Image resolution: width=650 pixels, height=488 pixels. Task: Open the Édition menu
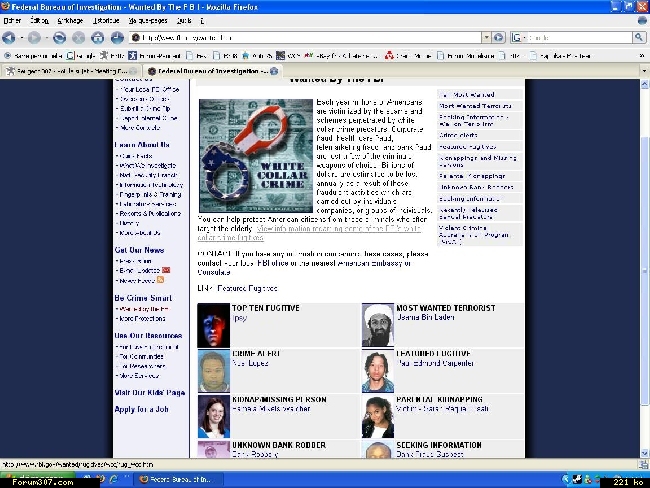39,20
